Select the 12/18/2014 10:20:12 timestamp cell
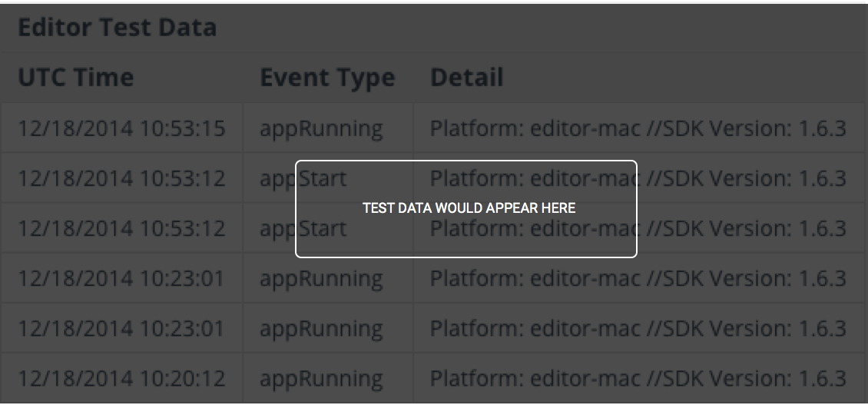The width and height of the screenshot is (868, 405). click(121, 378)
